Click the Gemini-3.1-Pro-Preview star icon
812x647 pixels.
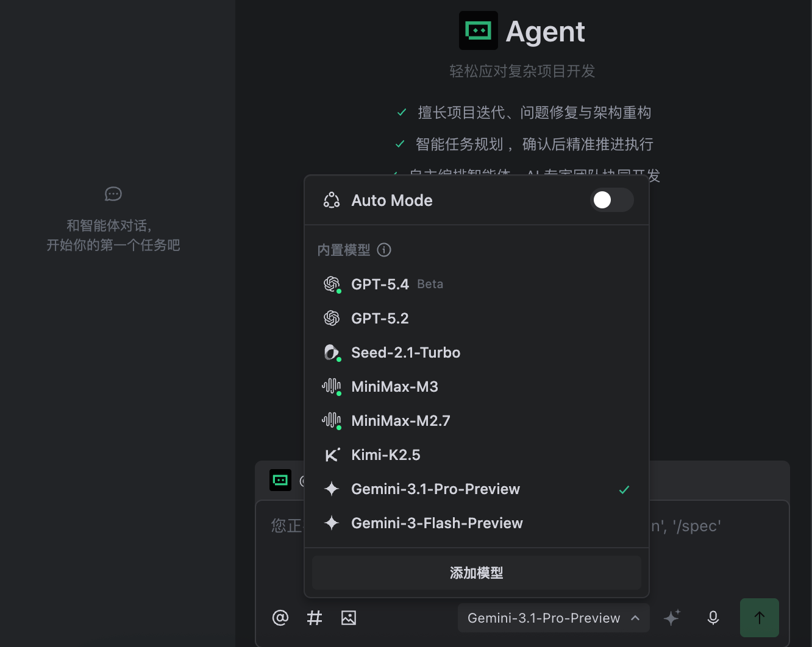tap(332, 489)
